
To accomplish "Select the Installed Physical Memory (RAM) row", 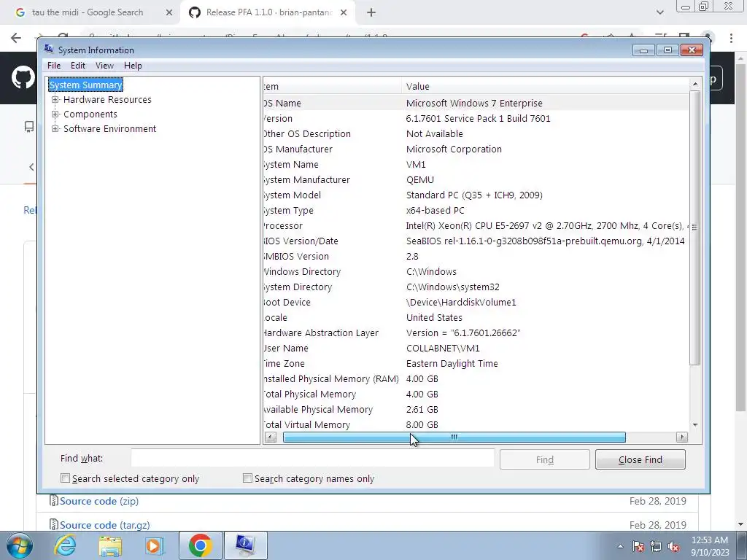I will [476, 378].
